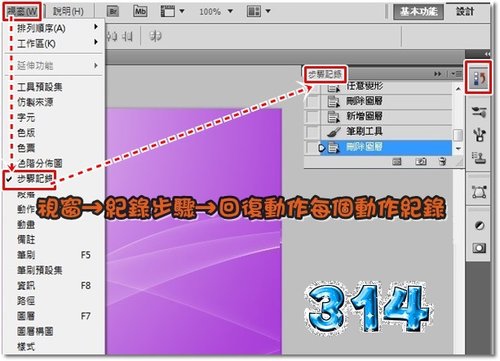Switch to the 基本功能 workspace
This screenshot has height=361, width=500.
pos(418,12)
